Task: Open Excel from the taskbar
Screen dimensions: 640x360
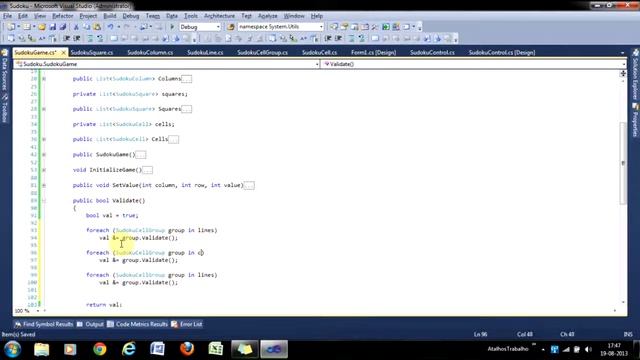Action: (216, 349)
